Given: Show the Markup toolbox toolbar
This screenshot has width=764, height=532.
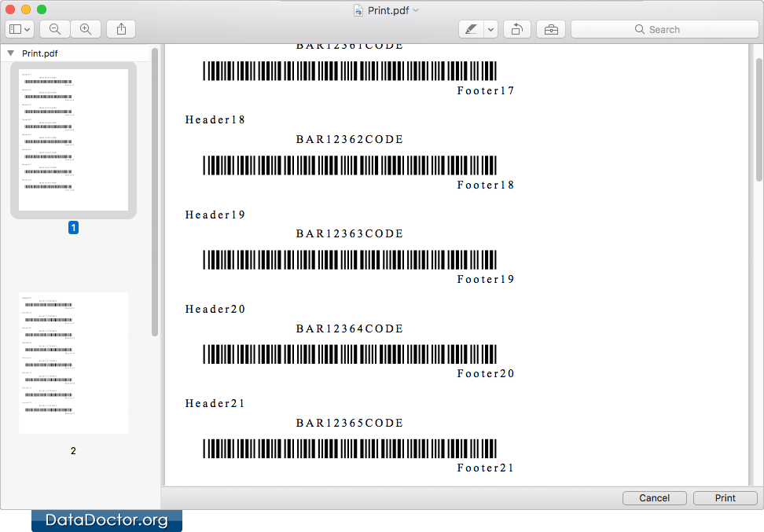Looking at the screenshot, I should 551,29.
